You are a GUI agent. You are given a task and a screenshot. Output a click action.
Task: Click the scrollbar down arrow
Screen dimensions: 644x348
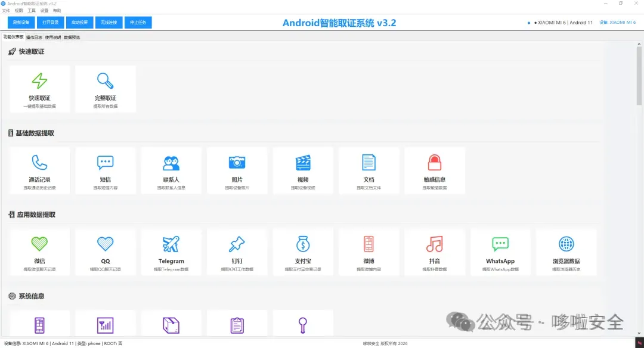tap(639, 333)
